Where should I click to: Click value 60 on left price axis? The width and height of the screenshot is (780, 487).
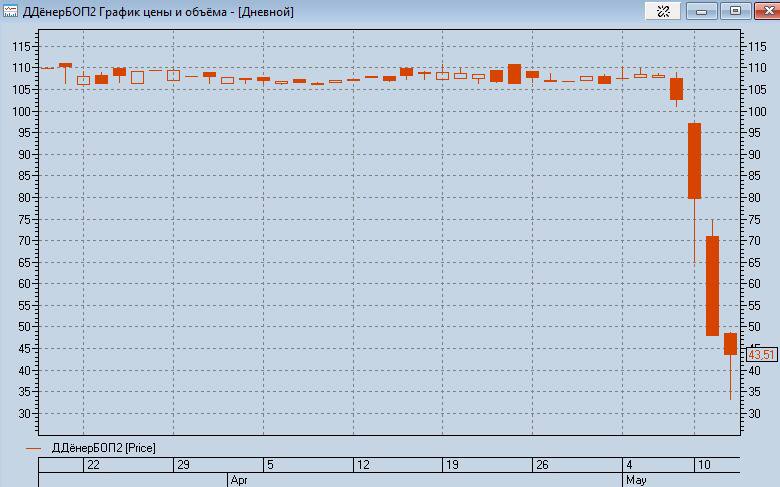24,284
